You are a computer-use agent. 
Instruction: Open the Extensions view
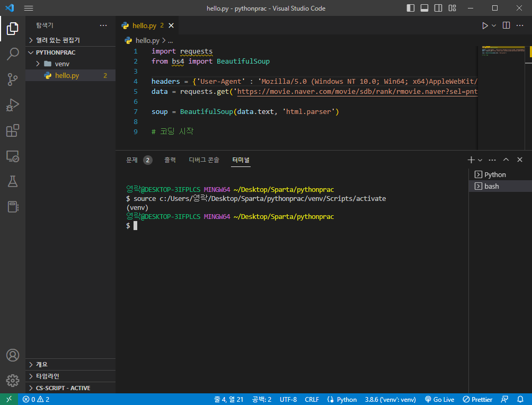13,130
